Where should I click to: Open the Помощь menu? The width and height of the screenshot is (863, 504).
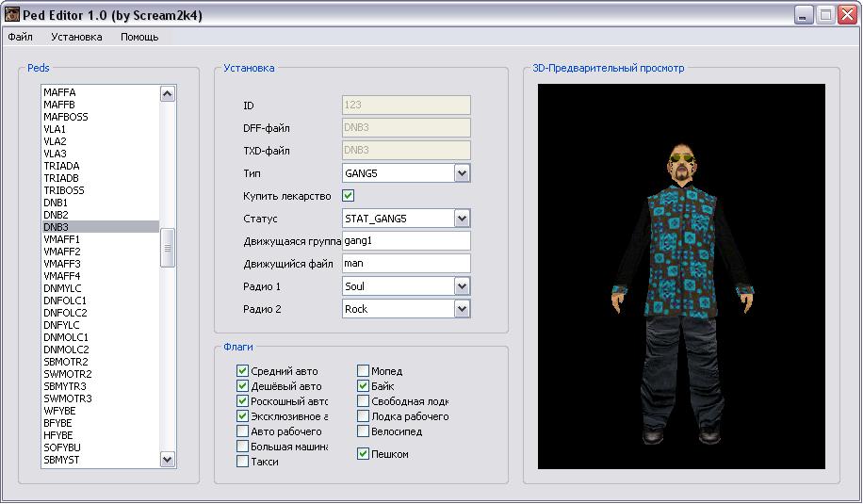click(x=139, y=37)
